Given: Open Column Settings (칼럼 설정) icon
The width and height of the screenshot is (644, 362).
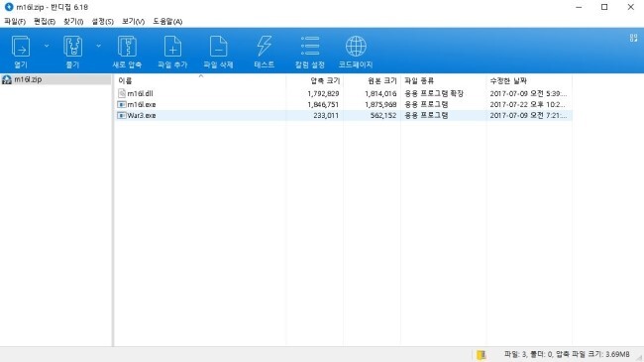Looking at the screenshot, I should pos(310,46).
